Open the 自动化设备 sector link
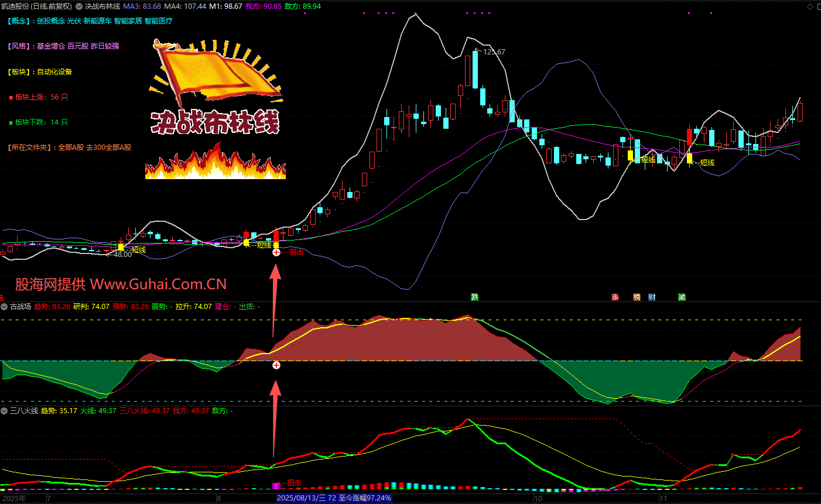 (x=54, y=72)
